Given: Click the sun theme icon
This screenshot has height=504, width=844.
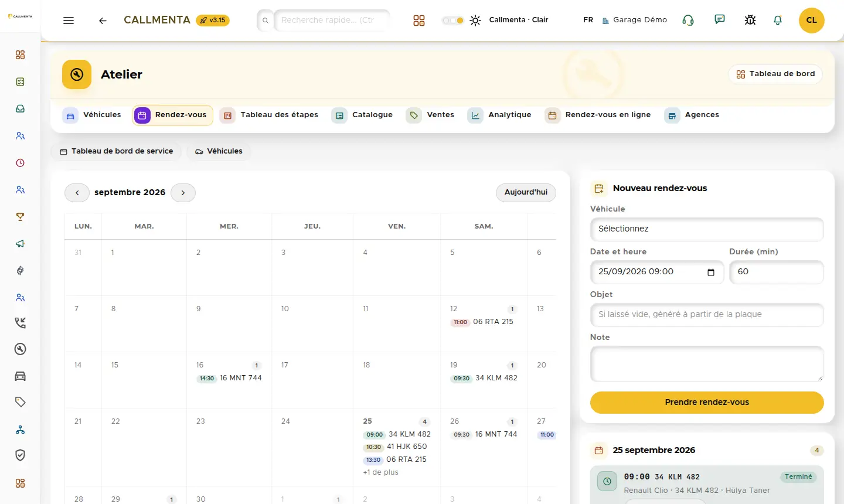Looking at the screenshot, I should click(475, 20).
